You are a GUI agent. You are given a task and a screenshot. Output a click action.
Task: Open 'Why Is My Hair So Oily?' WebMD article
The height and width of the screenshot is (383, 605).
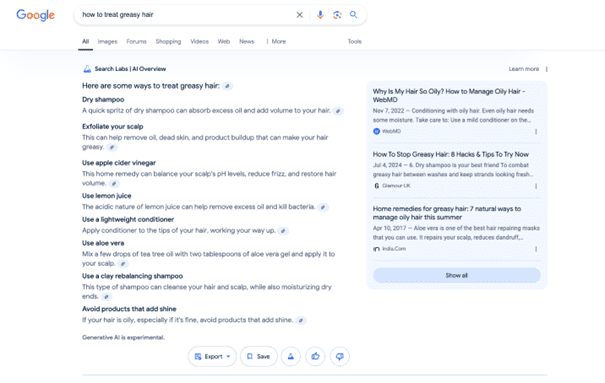(x=449, y=95)
